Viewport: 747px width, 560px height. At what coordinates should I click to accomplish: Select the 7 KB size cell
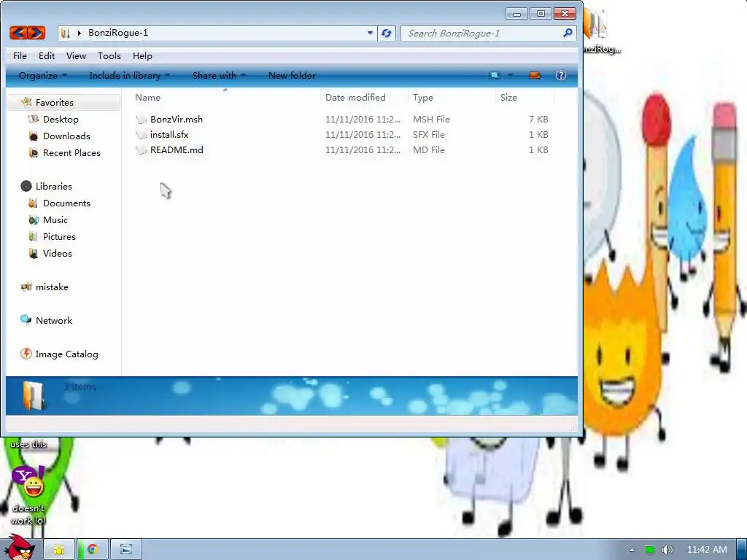[538, 119]
